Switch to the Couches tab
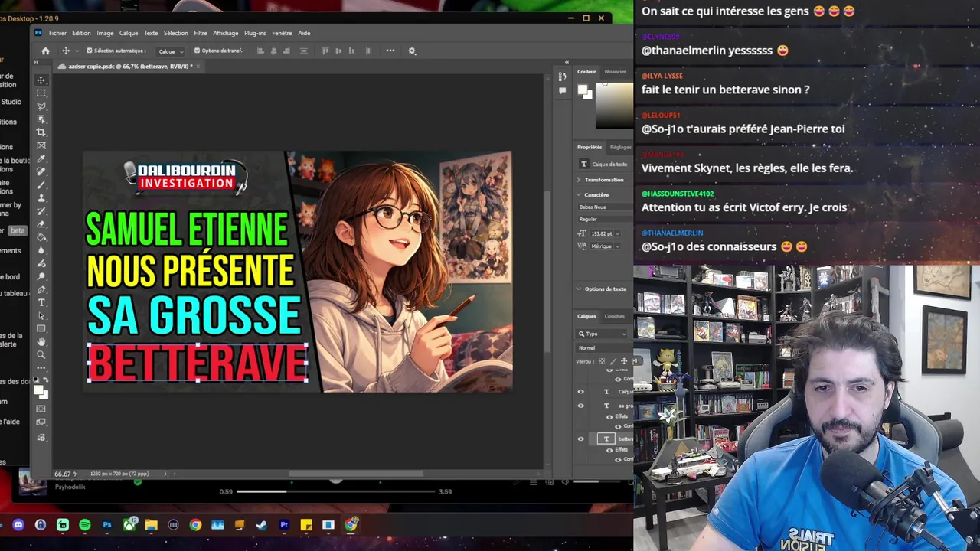The width and height of the screenshot is (980, 551). click(x=615, y=316)
